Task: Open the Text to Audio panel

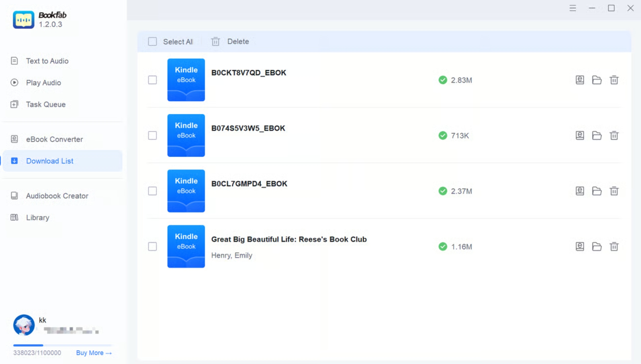Action: tap(47, 61)
